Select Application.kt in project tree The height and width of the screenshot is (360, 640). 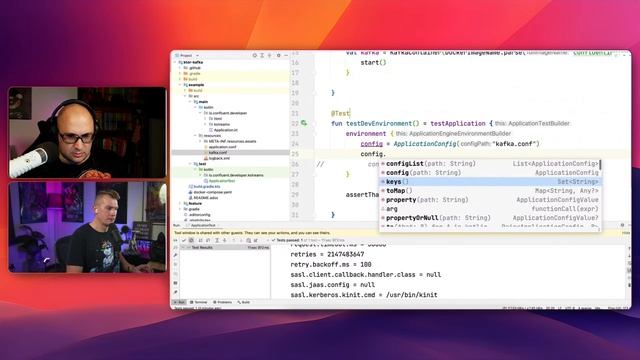[223, 130]
